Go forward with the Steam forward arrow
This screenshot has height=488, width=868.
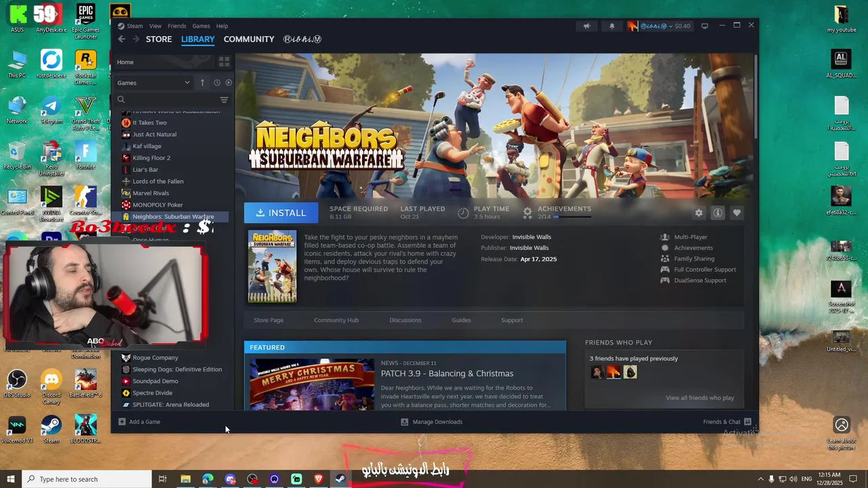pyautogui.click(x=136, y=39)
